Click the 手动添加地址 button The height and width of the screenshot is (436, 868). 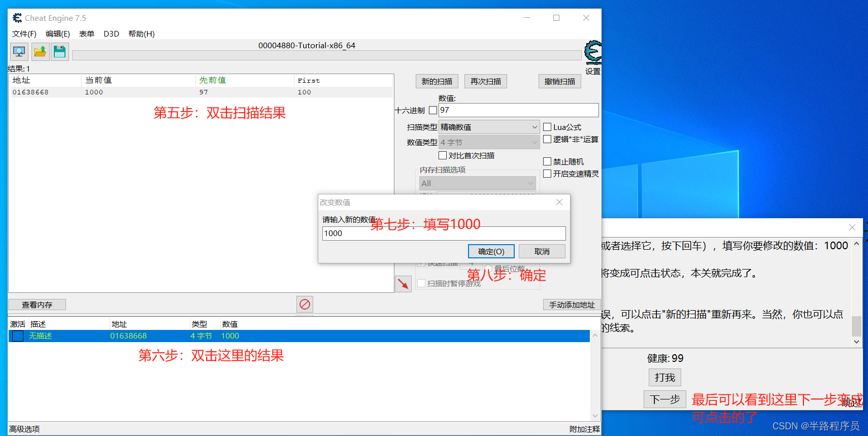[572, 305]
